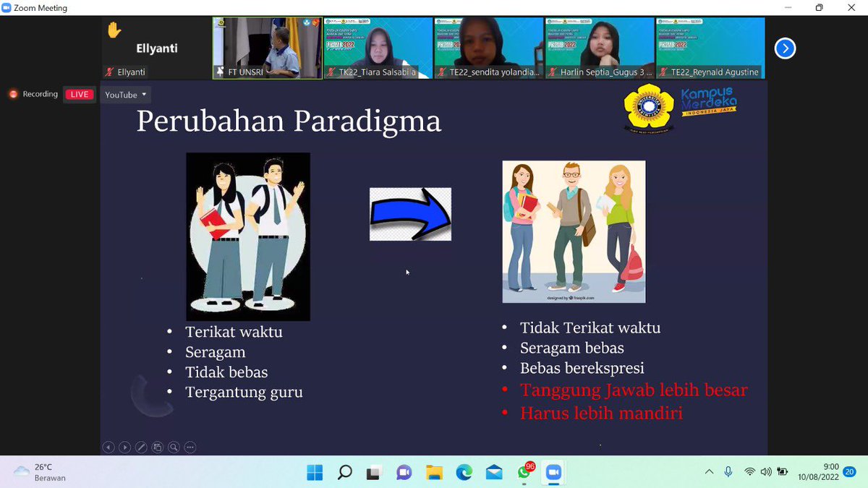Click the college students illustration
The image size is (868, 488).
pyautogui.click(x=574, y=231)
